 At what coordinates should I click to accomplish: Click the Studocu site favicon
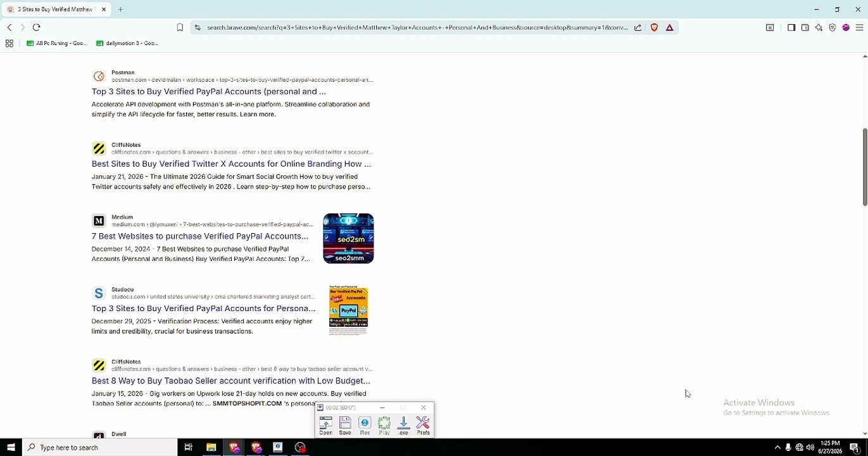click(x=99, y=293)
